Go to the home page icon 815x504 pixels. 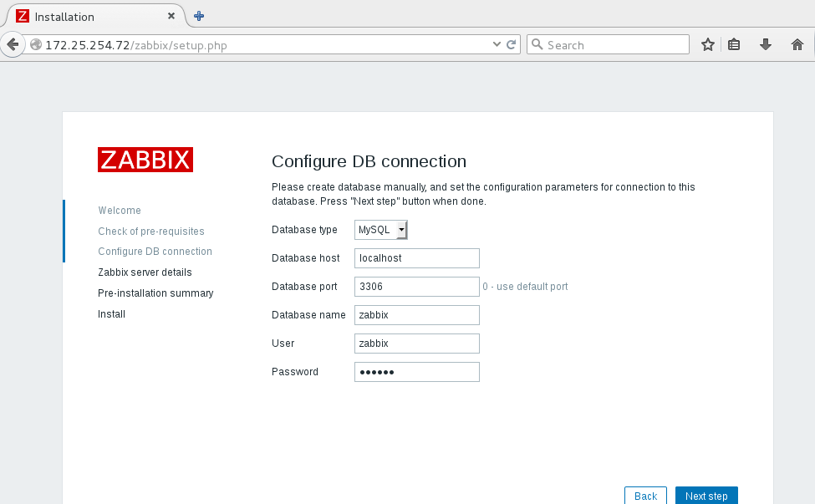[797, 44]
